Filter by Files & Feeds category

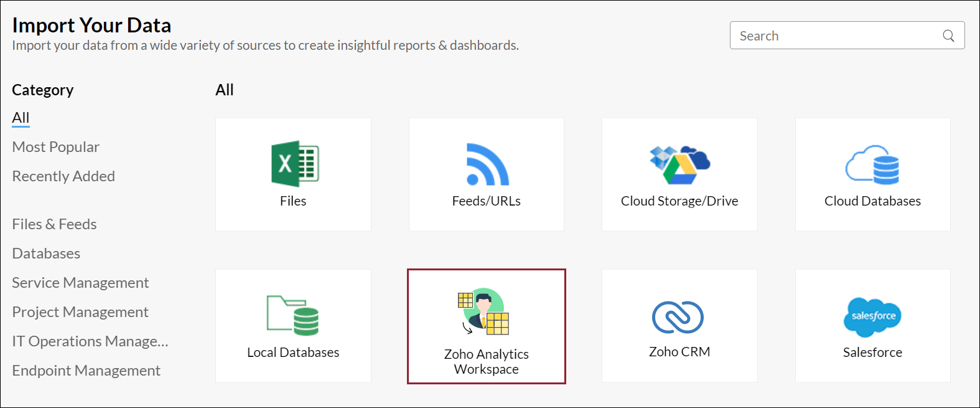click(x=54, y=224)
